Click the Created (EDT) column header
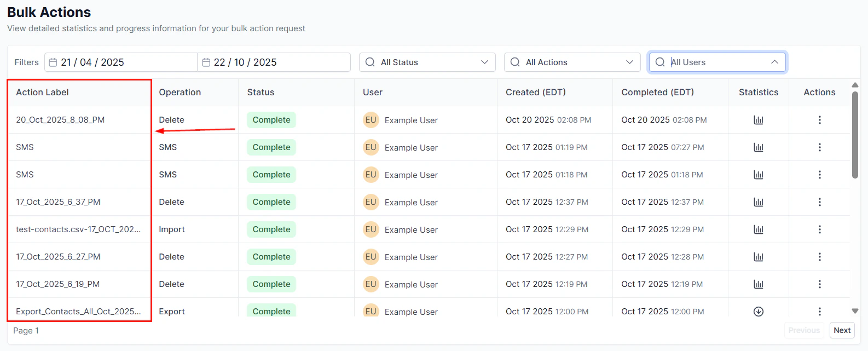This screenshot has width=868, height=351. pos(536,93)
